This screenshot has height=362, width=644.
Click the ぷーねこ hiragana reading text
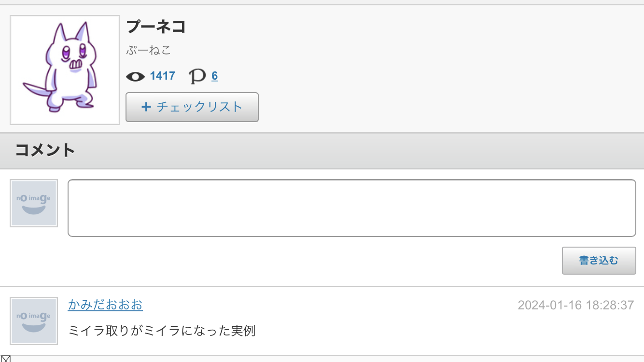tap(149, 50)
